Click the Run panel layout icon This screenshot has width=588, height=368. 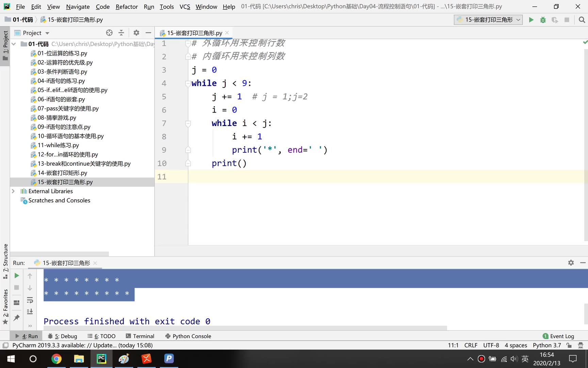tap(16, 303)
